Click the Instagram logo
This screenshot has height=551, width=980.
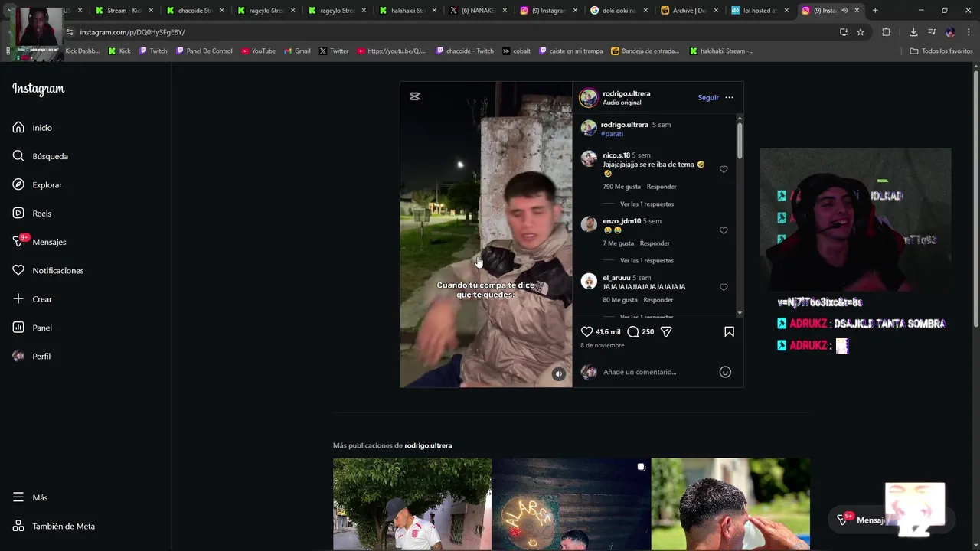pos(38,89)
